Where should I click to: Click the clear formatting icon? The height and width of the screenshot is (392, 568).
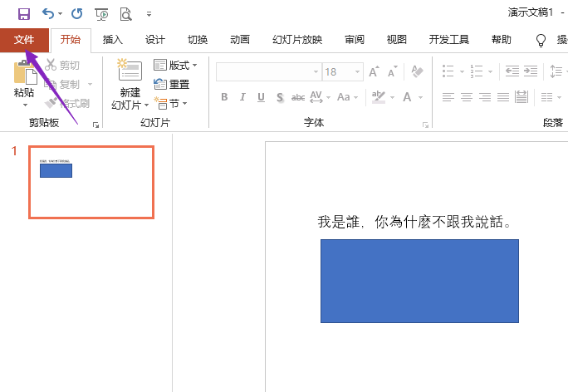click(x=417, y=71)
